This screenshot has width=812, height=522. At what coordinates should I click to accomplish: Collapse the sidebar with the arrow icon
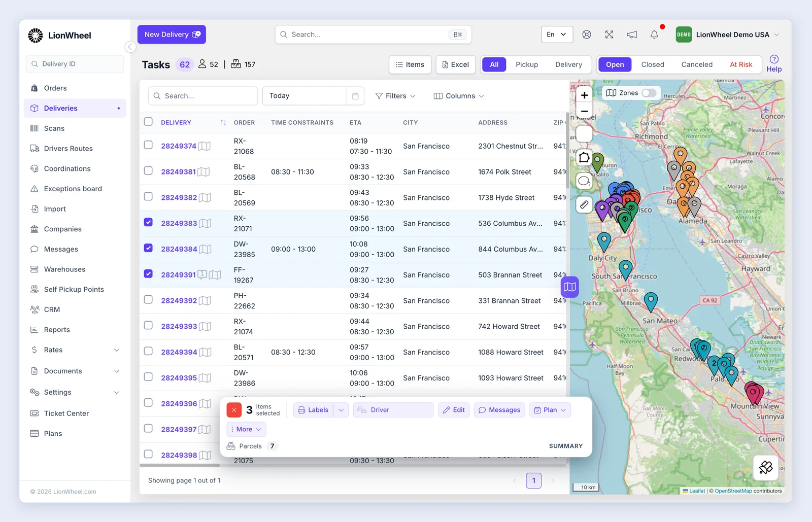[x=130, y=47]
